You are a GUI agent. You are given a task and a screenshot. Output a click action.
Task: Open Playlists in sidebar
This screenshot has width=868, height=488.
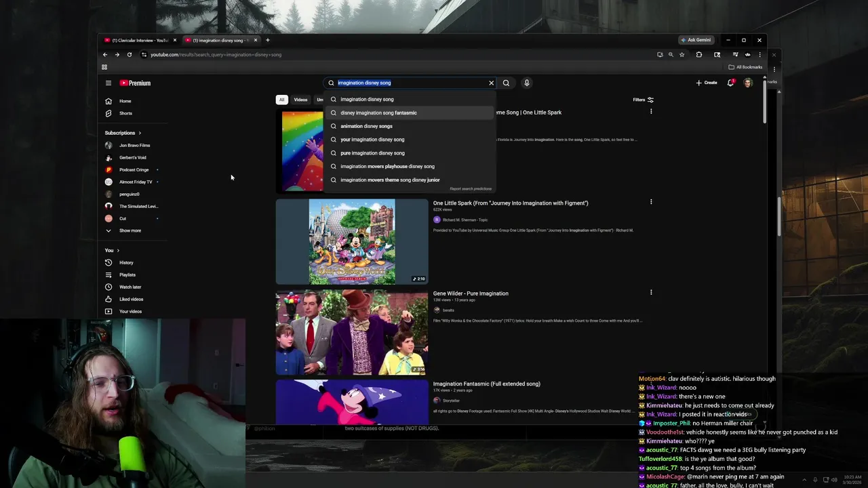click(x=127, y=274)
